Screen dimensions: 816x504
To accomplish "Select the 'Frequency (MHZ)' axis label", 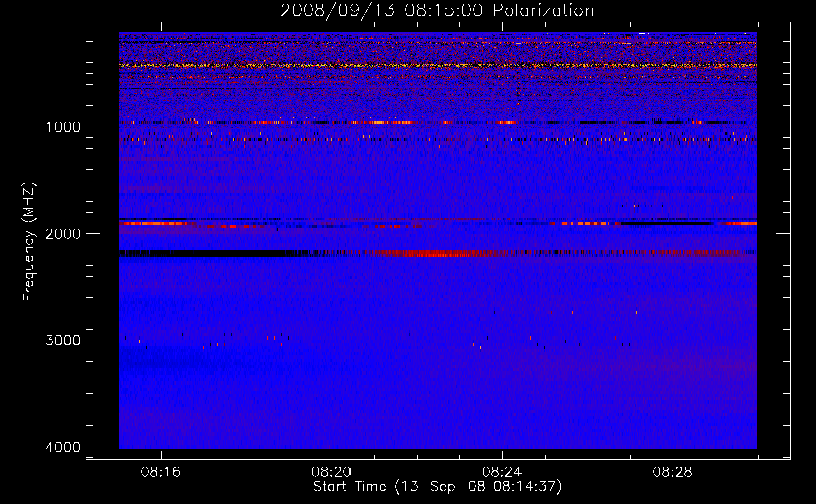I will [29, 242].
